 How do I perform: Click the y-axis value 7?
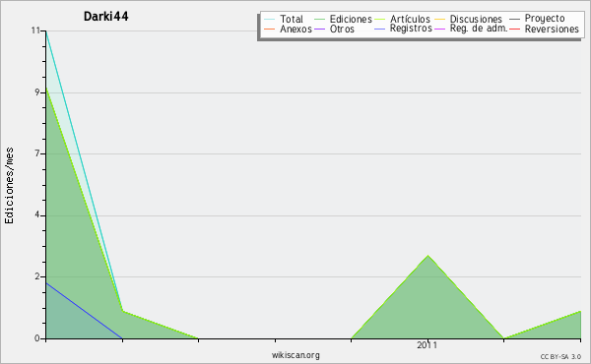[37, 153]
